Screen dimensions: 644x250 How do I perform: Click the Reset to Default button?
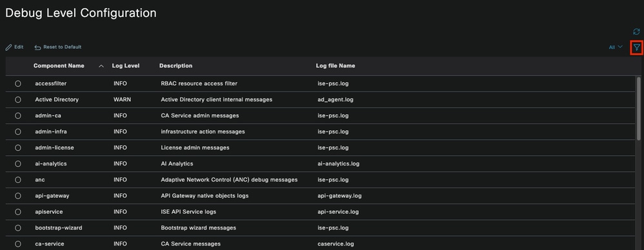58,47
